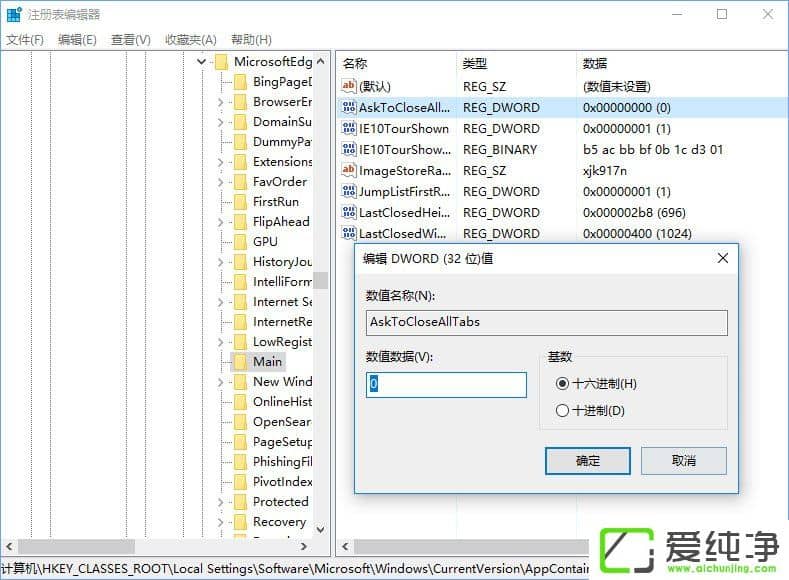789x580 pixels.
Task: Click the FlipAhead folder icon
Action: click(x=241, y=222)
